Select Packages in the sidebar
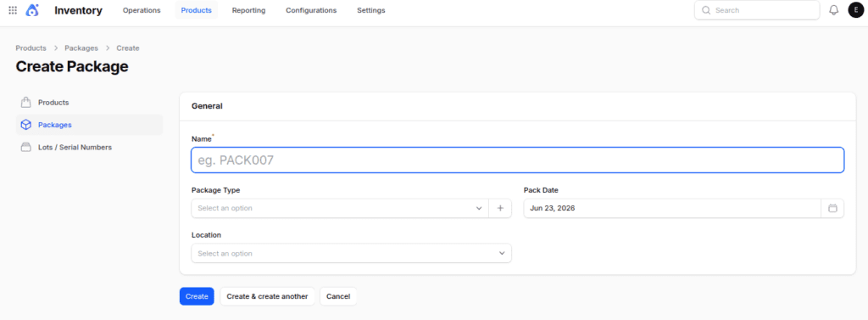This screenshot has width=868, height=320. pos(89,125)
